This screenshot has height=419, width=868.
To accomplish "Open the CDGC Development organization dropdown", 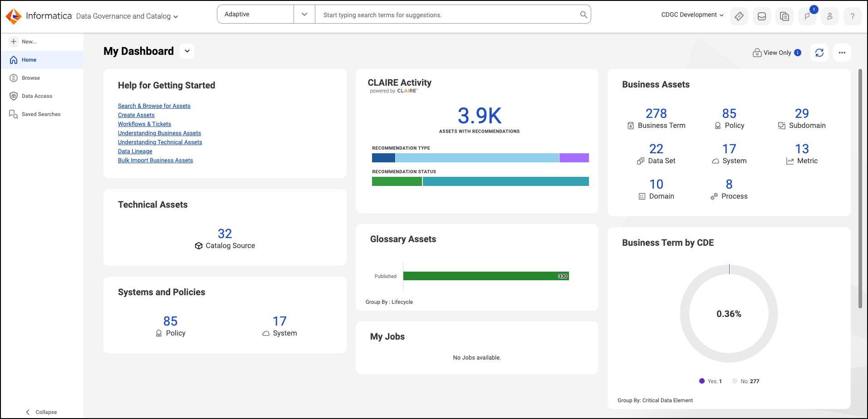I will [x=692, y=15].
